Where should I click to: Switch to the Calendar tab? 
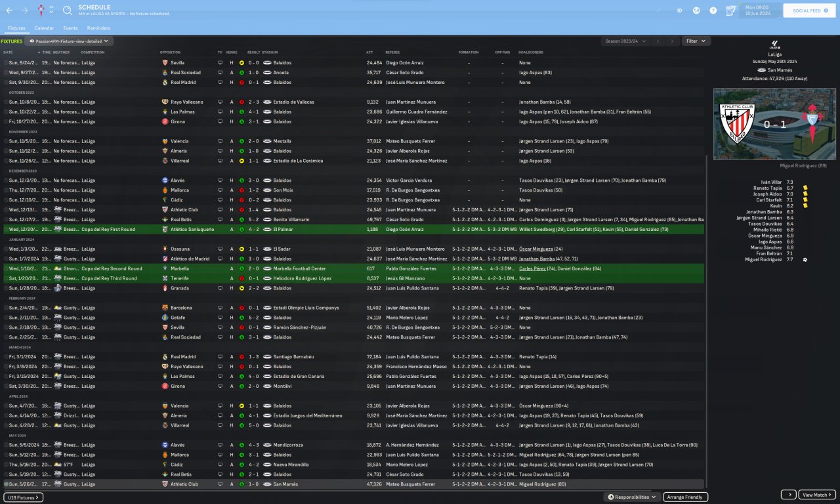point(44,28)
